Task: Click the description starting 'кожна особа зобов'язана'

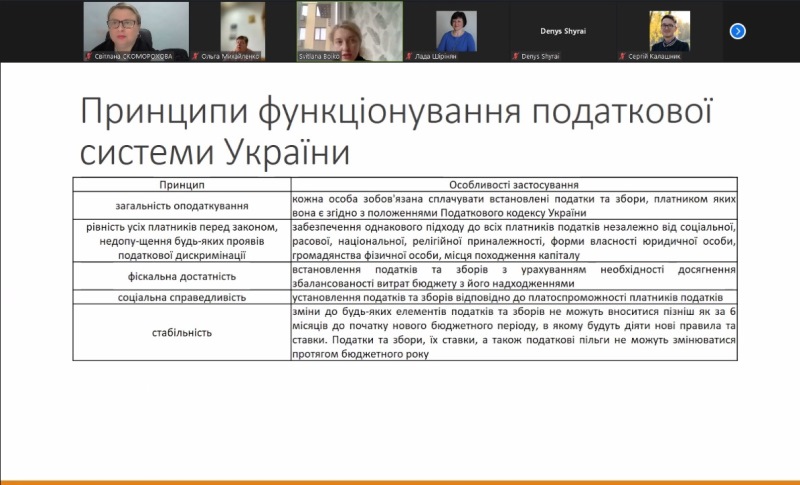Action: (514, 206)
